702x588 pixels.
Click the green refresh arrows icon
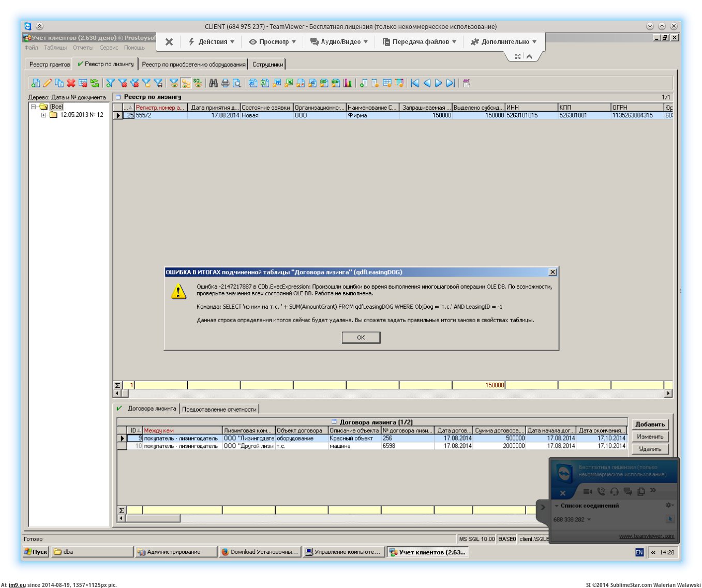(x=95, y=83)
